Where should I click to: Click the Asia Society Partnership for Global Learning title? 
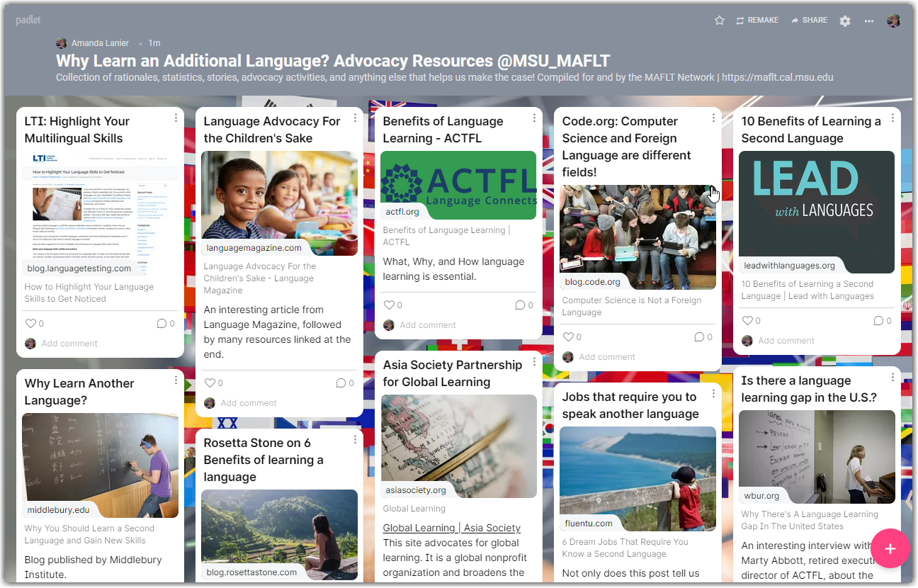453,373
